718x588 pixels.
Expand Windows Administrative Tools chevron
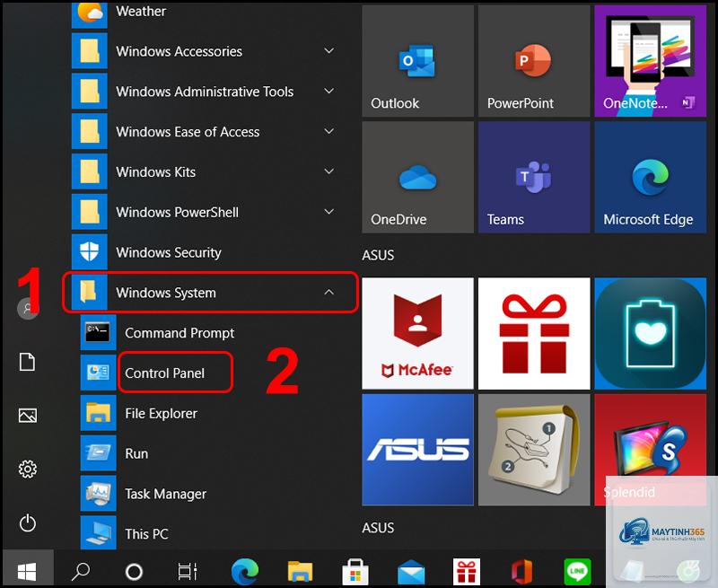[328, 92]
